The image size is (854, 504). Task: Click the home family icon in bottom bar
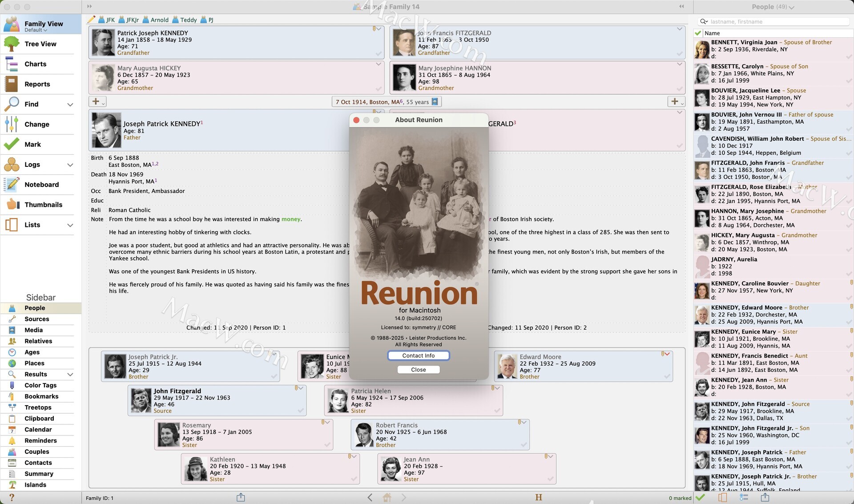coord(387,498)
